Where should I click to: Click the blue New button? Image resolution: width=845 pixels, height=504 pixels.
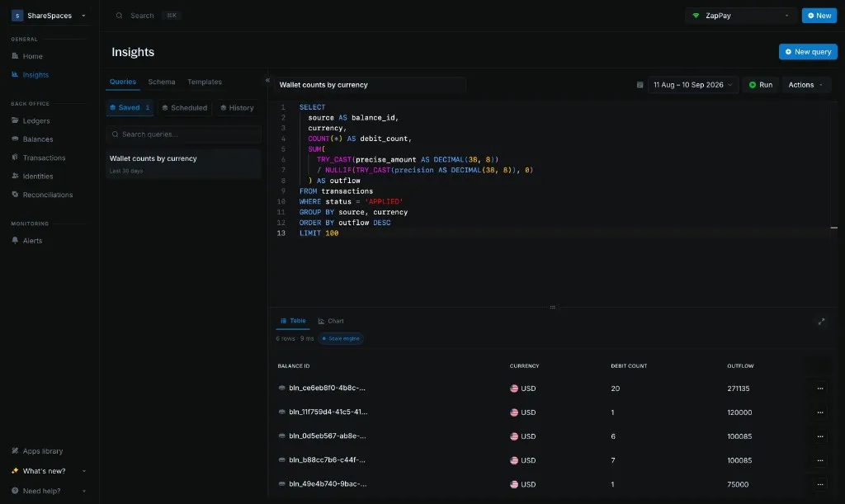click(819, 16)
